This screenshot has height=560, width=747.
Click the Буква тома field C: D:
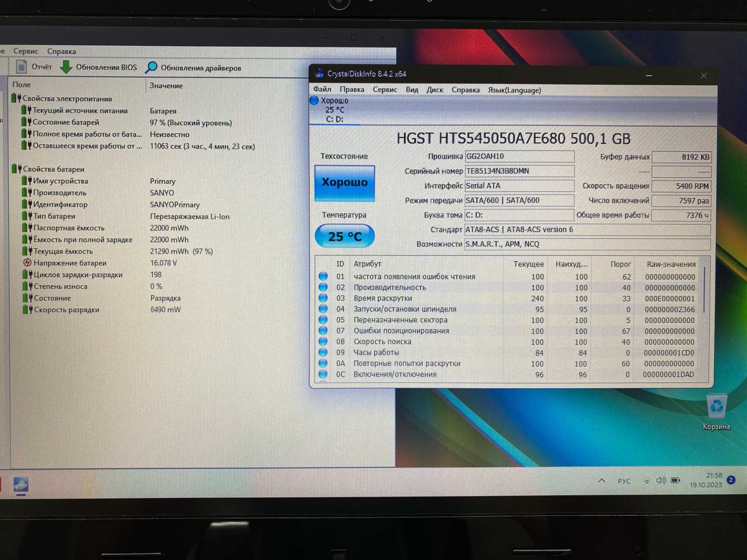click(x=519, y=215)
